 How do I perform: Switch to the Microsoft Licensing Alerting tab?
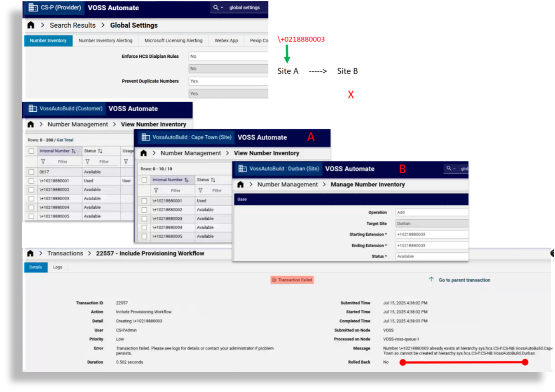(173, 41)
